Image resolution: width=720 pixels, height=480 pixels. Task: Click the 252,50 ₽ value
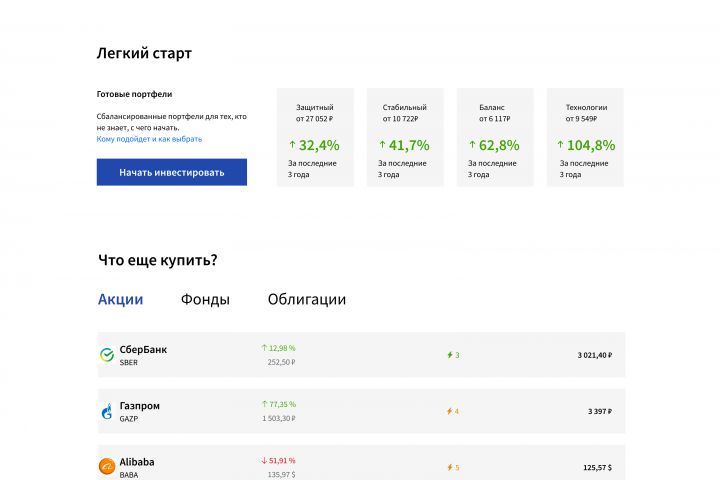click(x=281, y=362)
